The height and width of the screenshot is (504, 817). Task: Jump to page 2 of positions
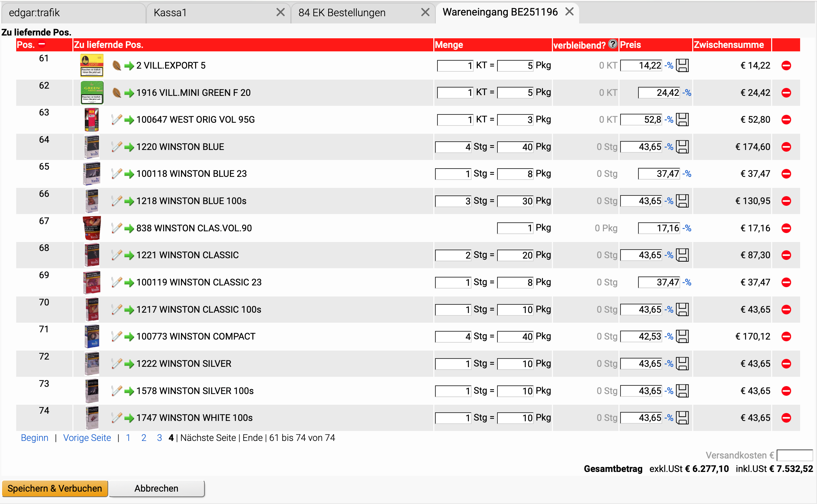[x=144, y=438]
